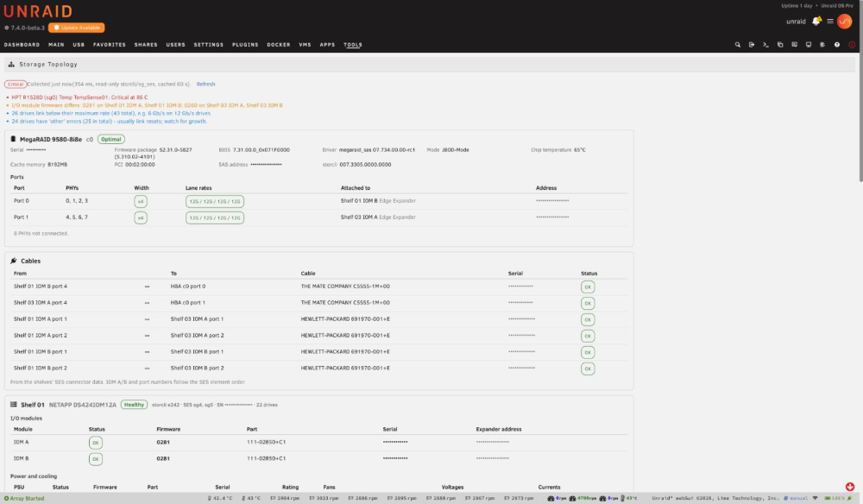863x504 pixels.
Task: Click the Storage Topology sitemap icon
Action: point(11,65)
